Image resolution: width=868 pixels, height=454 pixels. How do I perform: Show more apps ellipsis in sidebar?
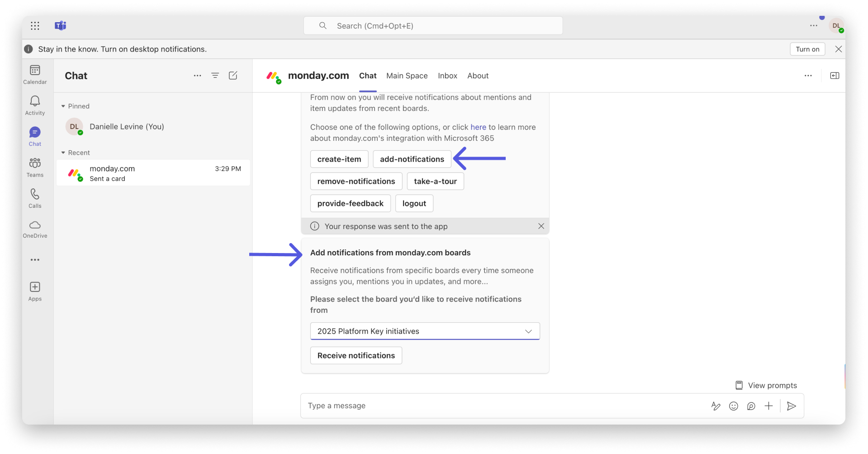click(x=35, y=260)
